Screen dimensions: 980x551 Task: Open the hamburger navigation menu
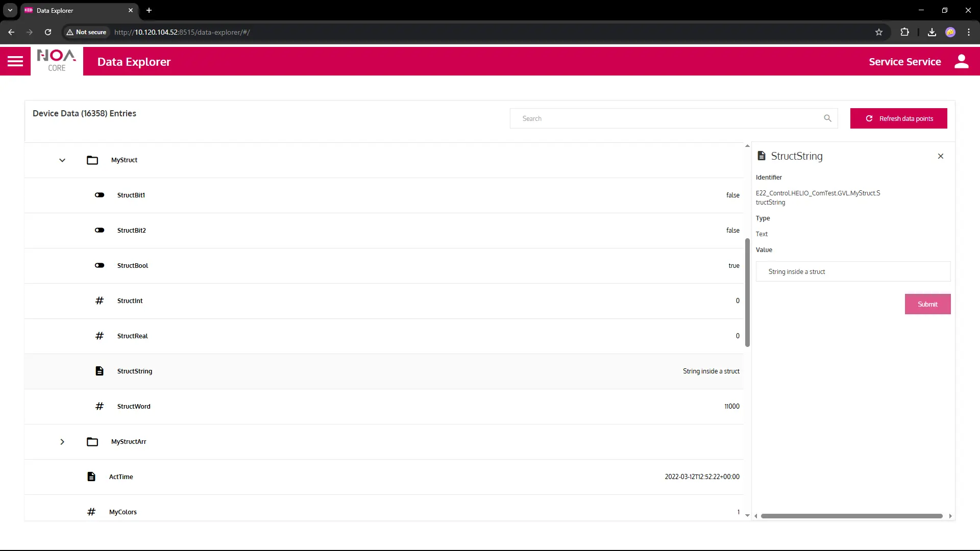click(15, 62)
